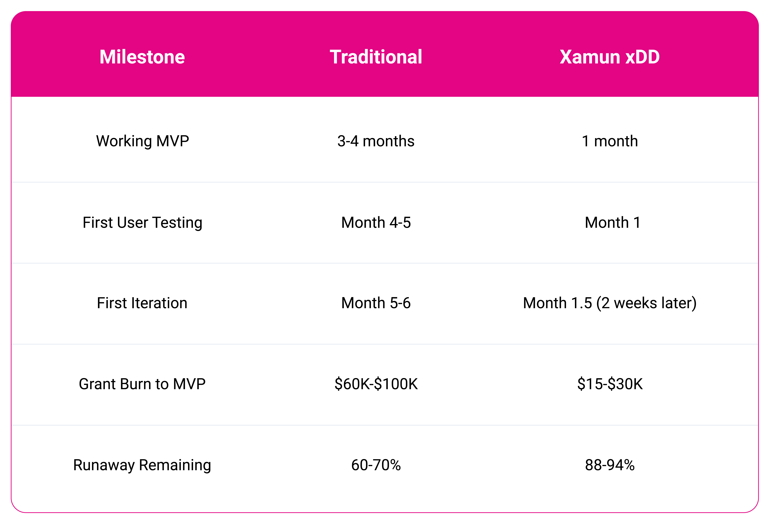Click the Month 1 cell
The width and height of the screenshot is (770, 532).
click(613, 222)
